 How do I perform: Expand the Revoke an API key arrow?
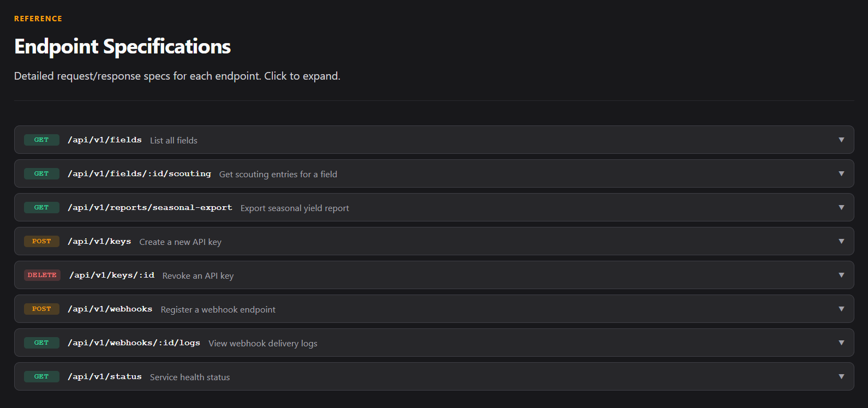(841, 275)
